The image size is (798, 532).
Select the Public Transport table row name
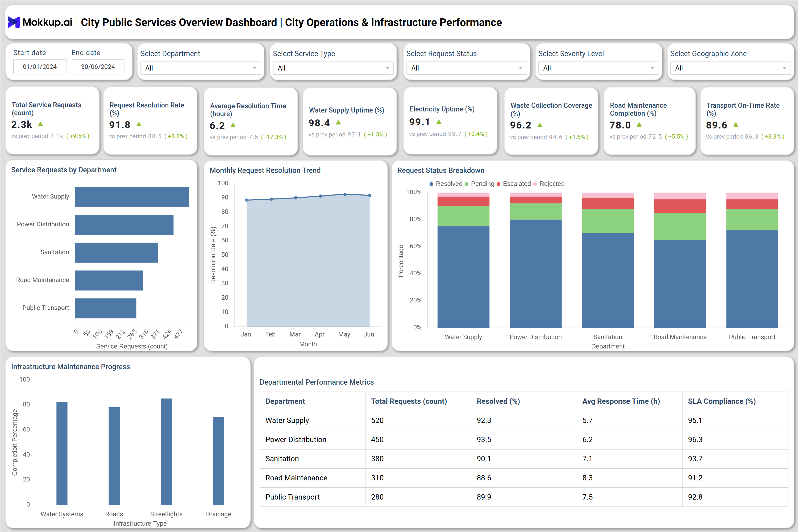(x=292, y=497)
